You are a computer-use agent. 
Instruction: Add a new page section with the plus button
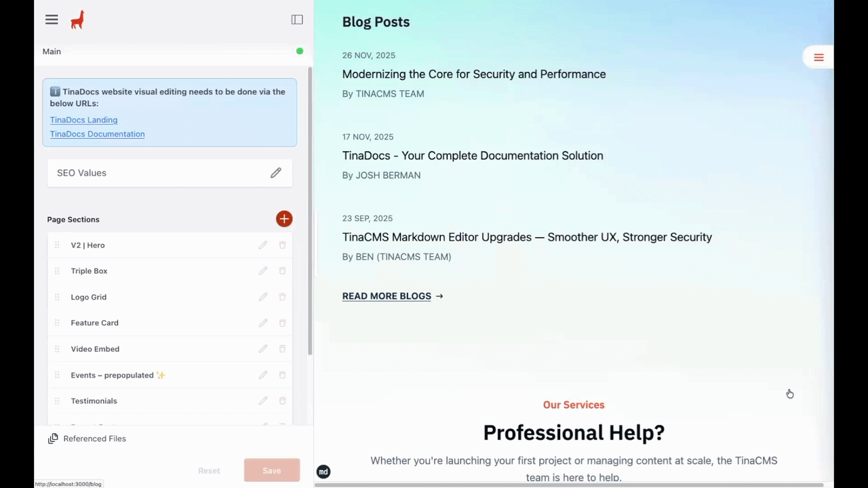[x=284, y=218]
